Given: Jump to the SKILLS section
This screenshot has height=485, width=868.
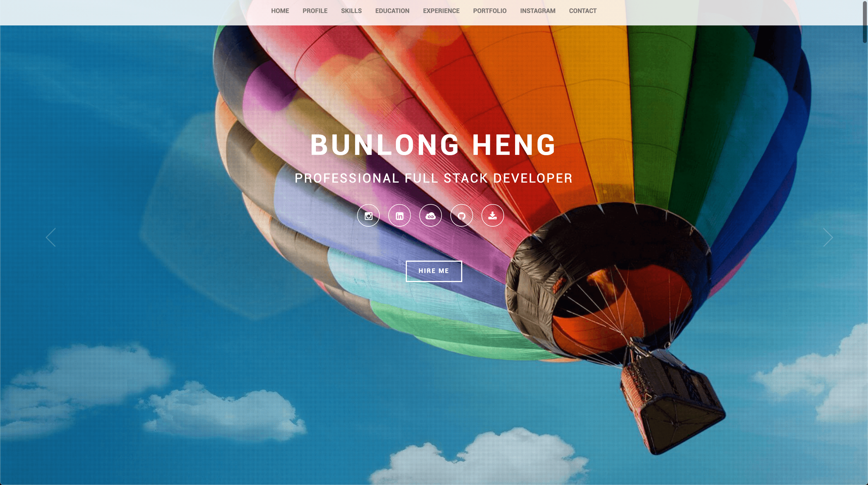Looking at the screenshot, I should [x=351, y=11].
